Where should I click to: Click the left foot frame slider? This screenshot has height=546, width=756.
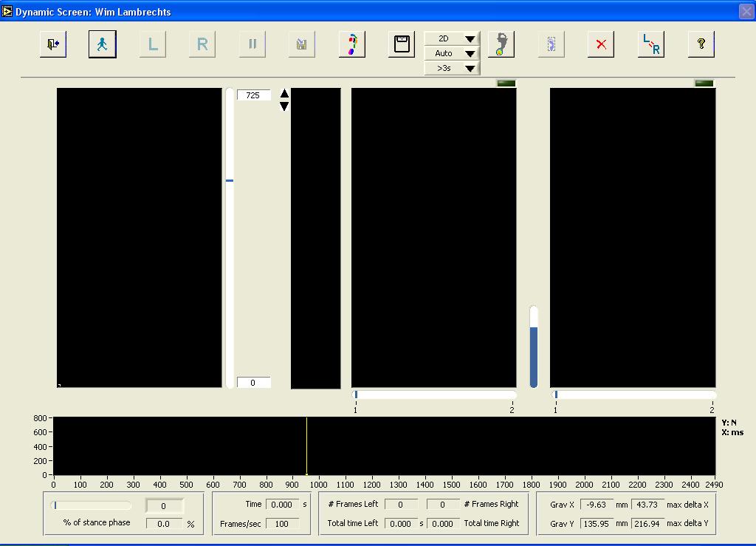[x=434, y=395]
